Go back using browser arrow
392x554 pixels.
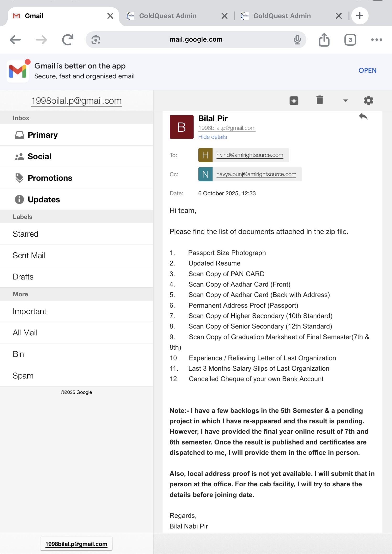click(15, 40)
